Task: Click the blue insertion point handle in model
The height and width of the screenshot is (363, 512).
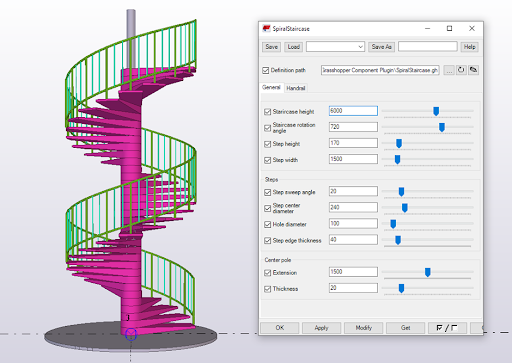Action: point(131,334)
